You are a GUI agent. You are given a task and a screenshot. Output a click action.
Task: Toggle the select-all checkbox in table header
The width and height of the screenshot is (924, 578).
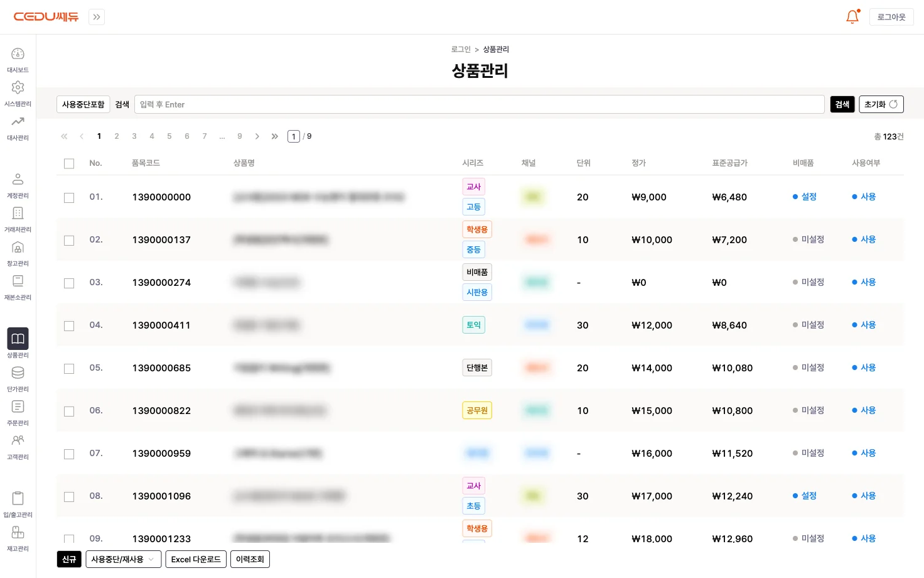click(69, 163)
